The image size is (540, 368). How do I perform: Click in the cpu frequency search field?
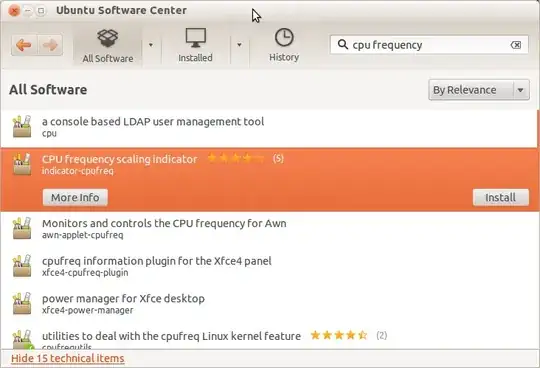(x=429, y=45)
